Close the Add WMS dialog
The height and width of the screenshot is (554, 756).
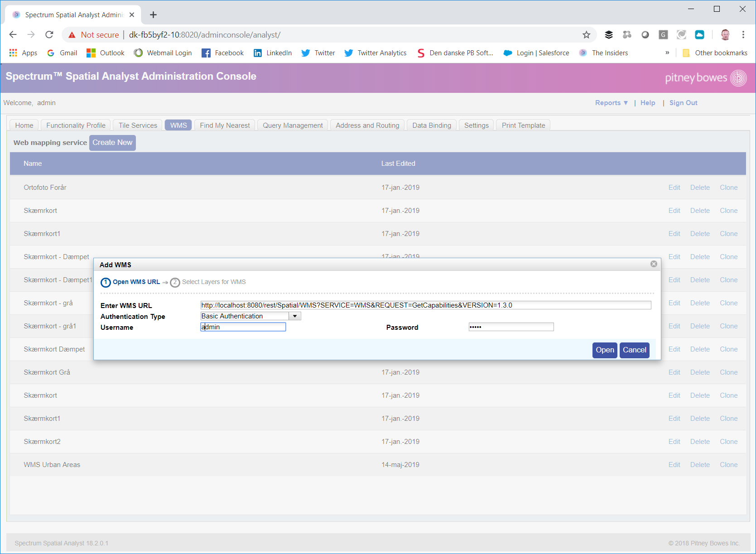click(x=654, y=264)
